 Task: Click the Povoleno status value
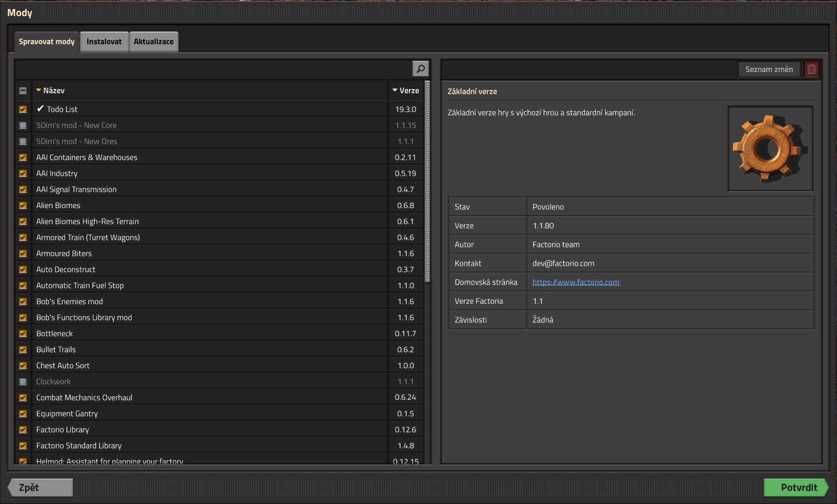548,207
